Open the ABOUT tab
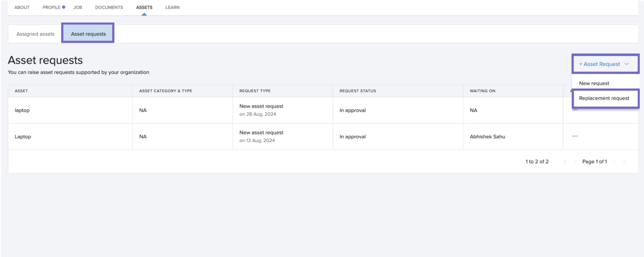Screen dimensions: 644x257 pyautogui.click(x=22, y=8)
